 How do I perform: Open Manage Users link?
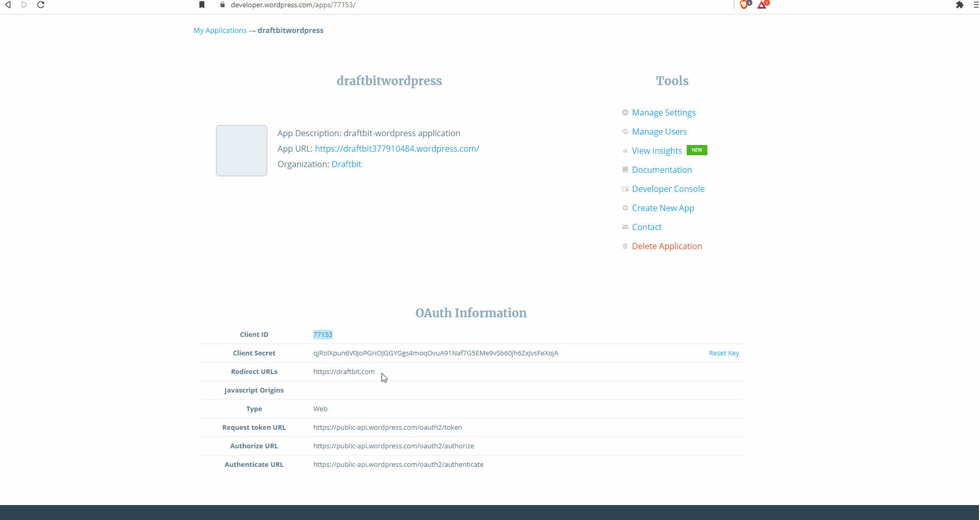(659, 132)
